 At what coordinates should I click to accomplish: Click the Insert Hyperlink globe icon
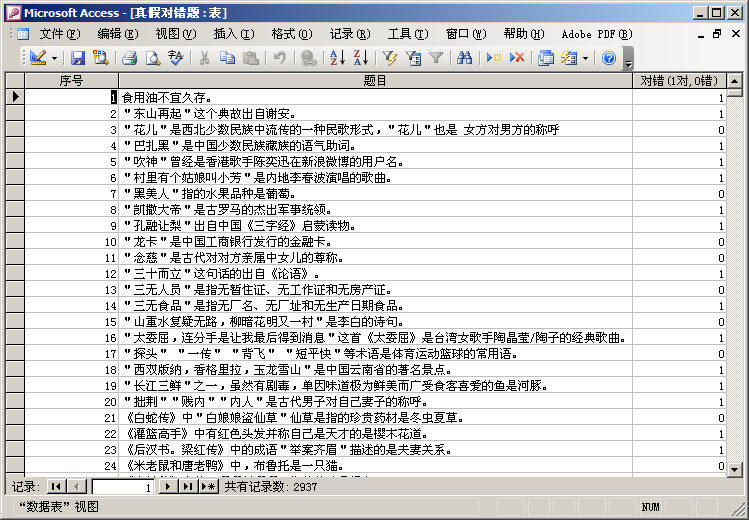309,58
